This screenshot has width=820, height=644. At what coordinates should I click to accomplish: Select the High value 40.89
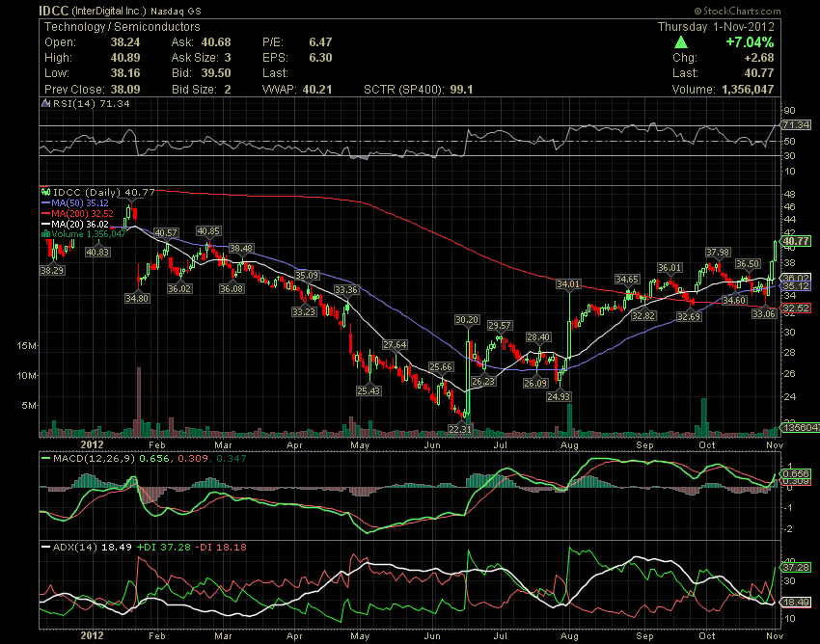click(x=125, y=58)
